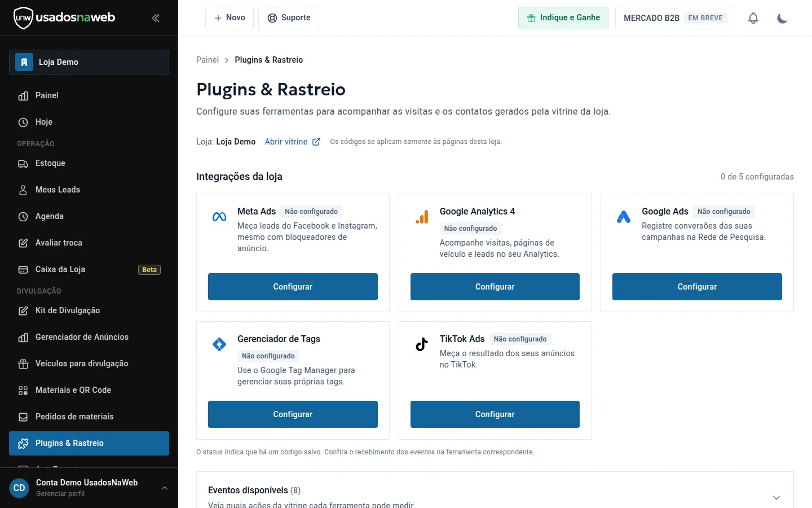The image size is (812, 508).
Task: Click the usadosnaweb logo
Action: point(64,17)
